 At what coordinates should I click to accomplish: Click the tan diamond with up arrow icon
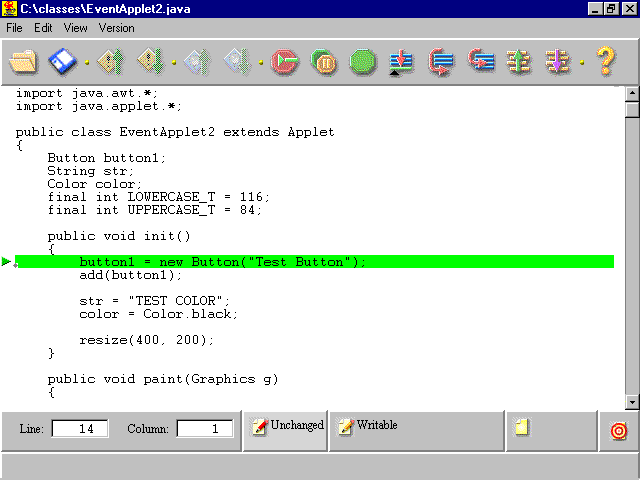click(111, 62)
